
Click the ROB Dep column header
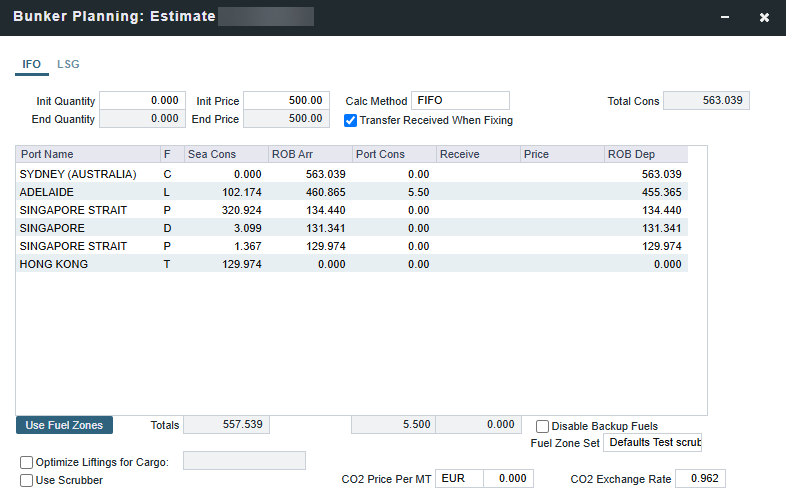point(645,154)
